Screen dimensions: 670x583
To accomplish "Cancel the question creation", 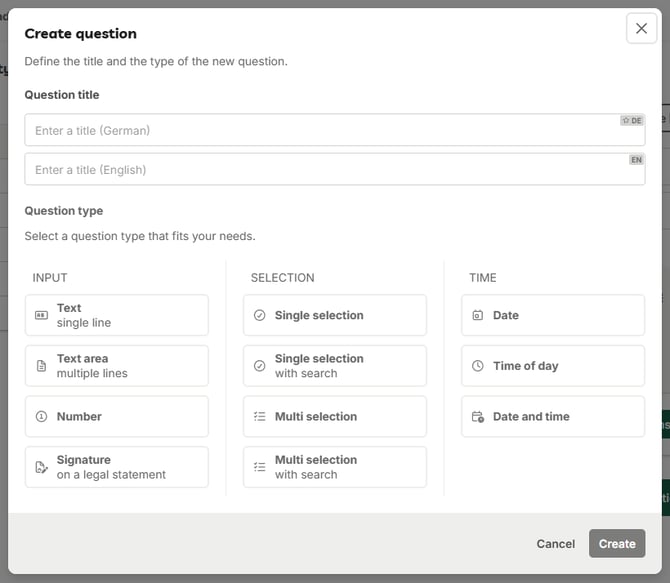I will point(555,544).
